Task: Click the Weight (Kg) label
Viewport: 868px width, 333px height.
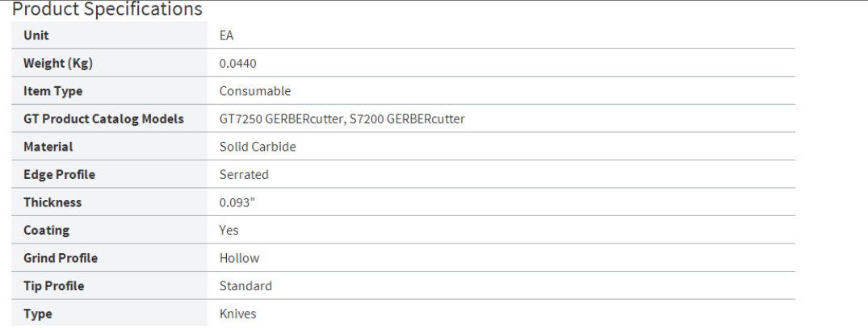Action: tap(58, 64)
